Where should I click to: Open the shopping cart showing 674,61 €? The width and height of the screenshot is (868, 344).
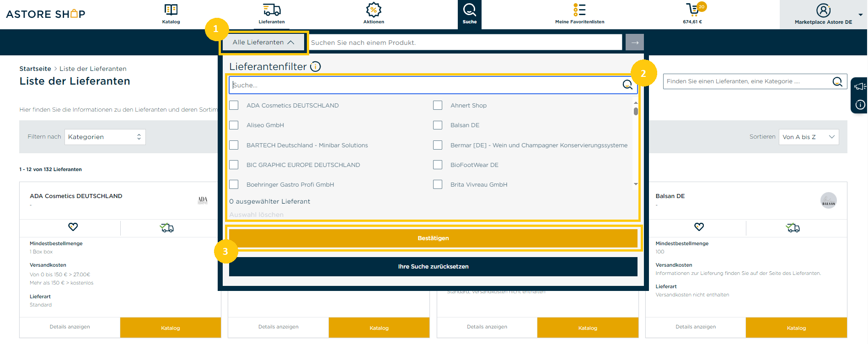point(692,10)
